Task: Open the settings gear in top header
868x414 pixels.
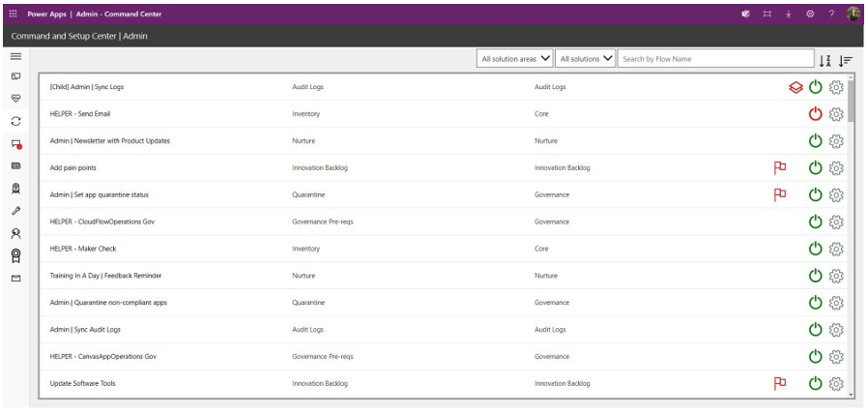Action: click(x=809, y=15)
